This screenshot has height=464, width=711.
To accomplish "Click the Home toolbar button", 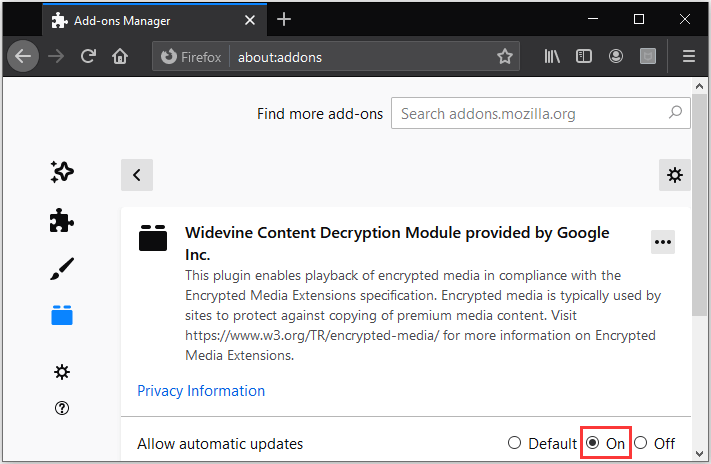I will coord(120,57).
